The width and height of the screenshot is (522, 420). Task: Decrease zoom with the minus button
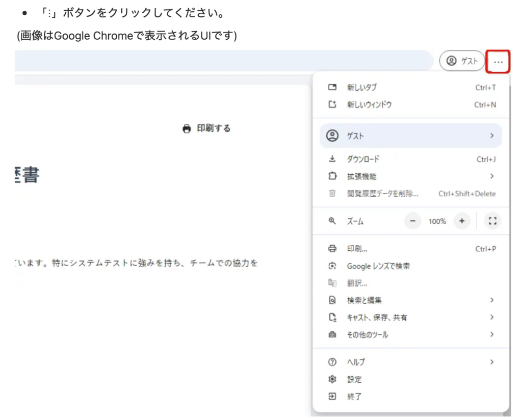pos(412,221)
